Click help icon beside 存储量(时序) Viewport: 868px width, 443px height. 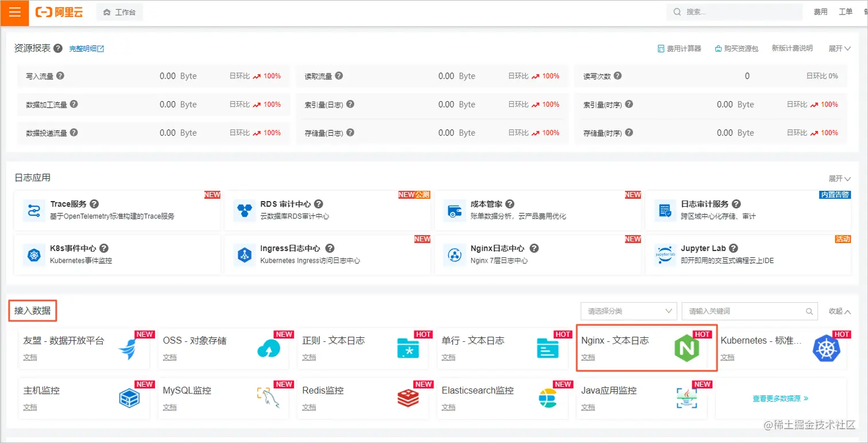click(629, 133)
